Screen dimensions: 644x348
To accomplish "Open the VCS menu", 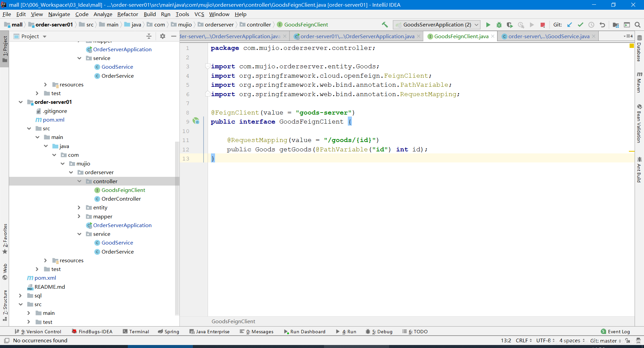I will (x=199, y=14).
